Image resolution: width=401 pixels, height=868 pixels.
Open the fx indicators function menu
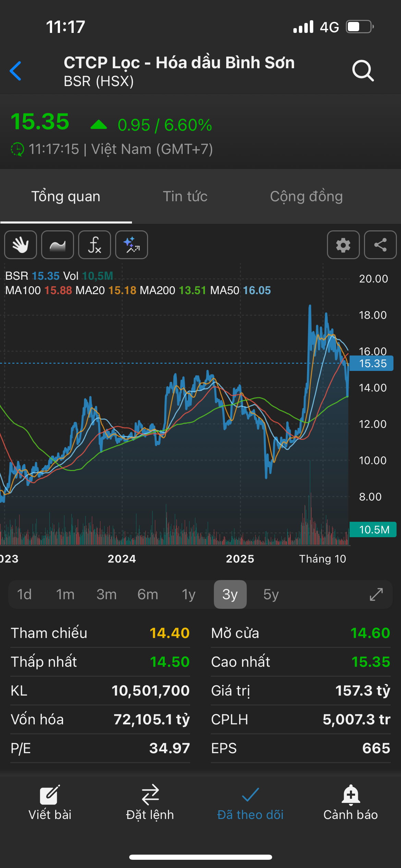(x=95, y=245)
